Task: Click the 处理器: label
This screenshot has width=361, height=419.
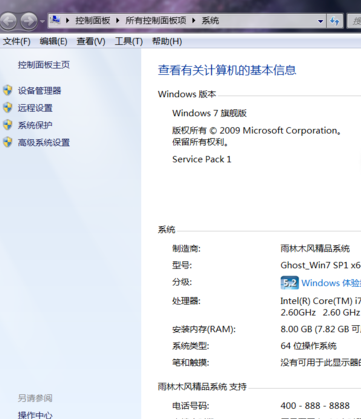Action: (x=186, y=301)
